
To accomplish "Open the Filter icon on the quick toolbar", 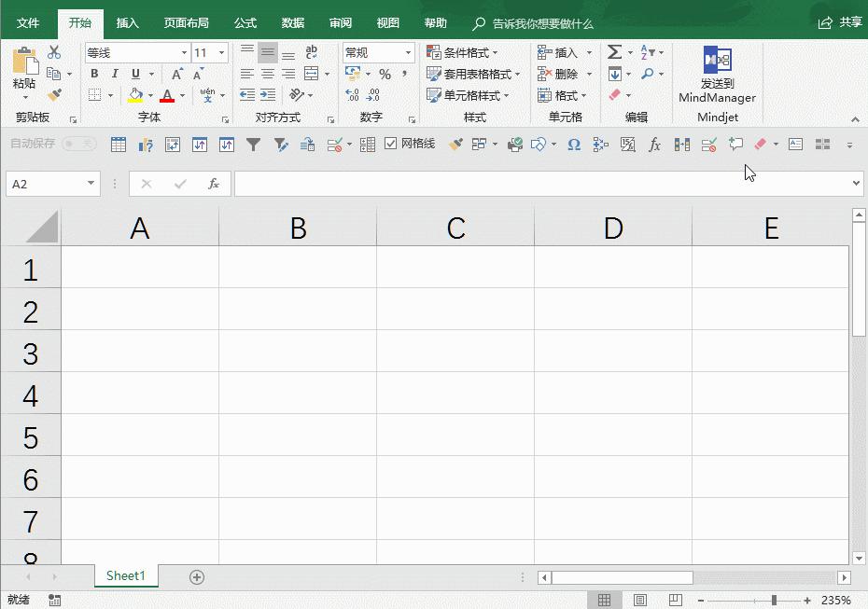I will pos(253,145).
